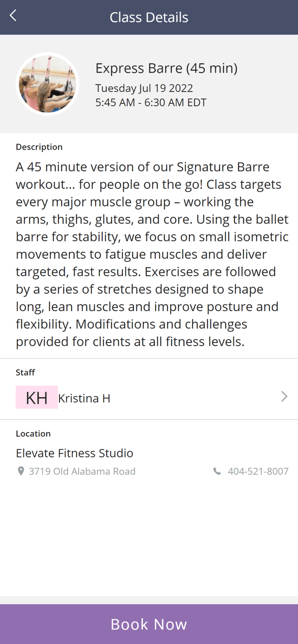
Task: Open the address 3719 Old Alabama Road
Action: pyautogui.click(x=82, y=471)
